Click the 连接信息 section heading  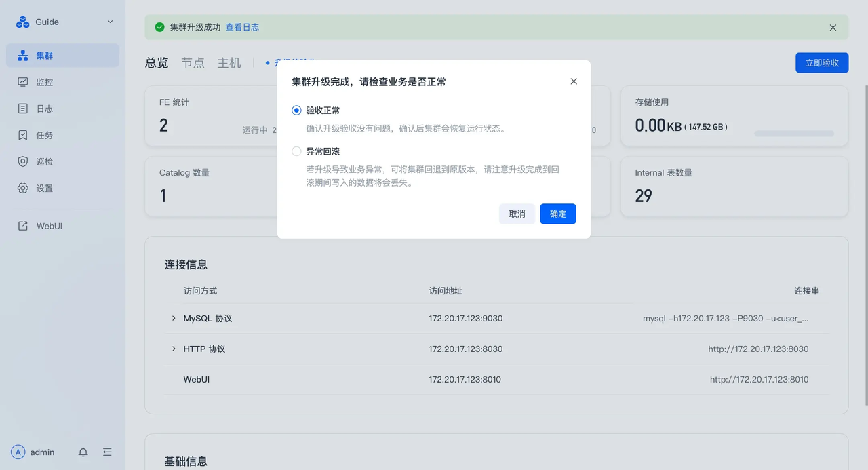[x=186, y=265]
